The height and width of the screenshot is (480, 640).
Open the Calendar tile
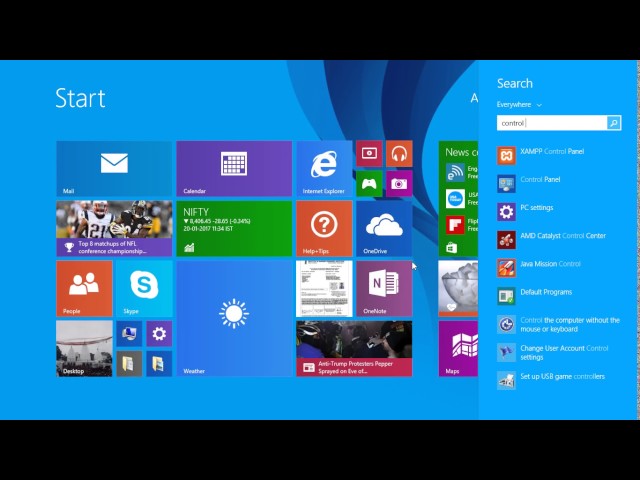click(x=234, y=169)
